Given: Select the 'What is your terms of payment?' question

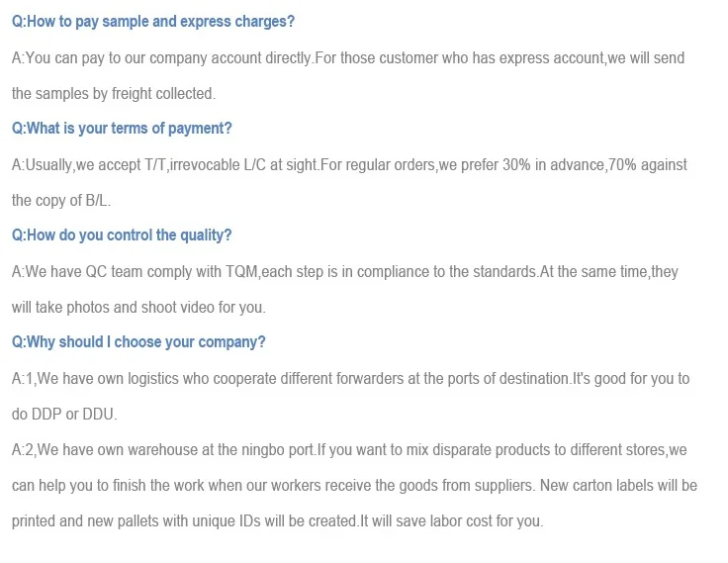Looking at the screenshot, I should click(122, 129).
